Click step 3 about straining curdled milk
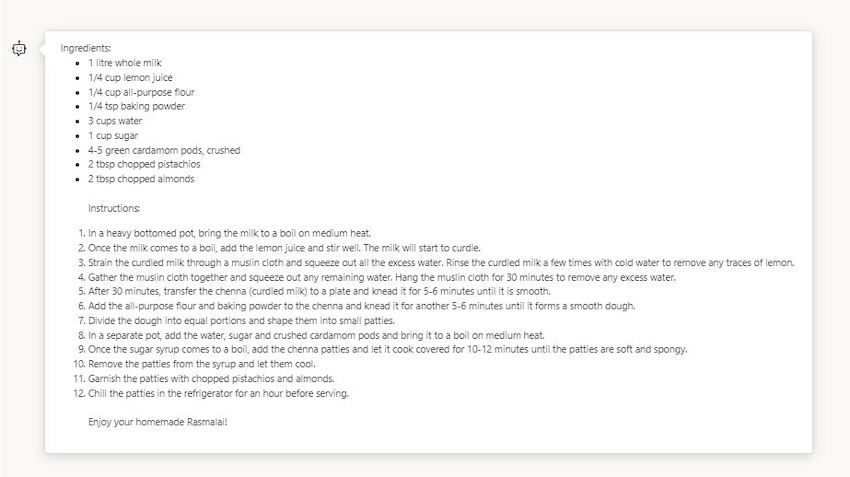The image size is (850, 477). tap(441, 263)
